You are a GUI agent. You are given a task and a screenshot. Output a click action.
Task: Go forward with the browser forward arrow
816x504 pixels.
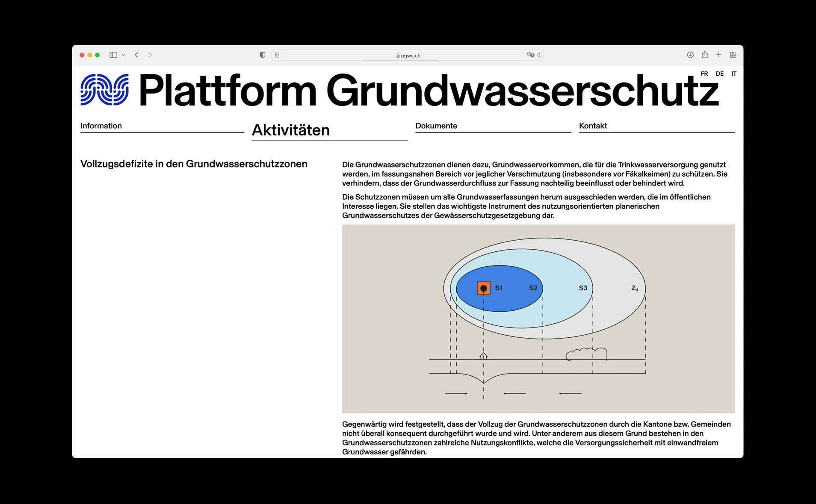[150, 55]
